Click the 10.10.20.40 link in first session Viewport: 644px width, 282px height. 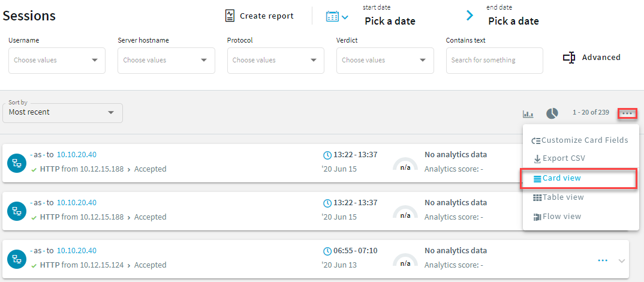[x=76, y=154]
